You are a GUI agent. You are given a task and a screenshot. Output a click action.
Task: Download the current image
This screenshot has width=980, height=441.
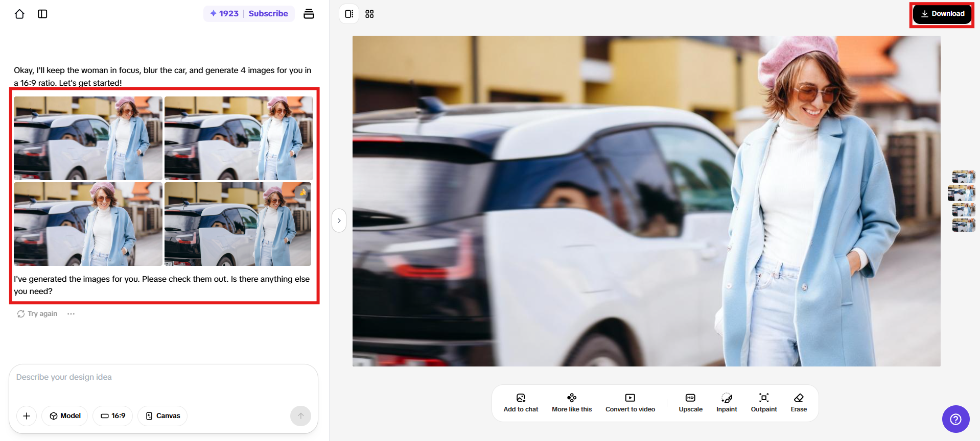[942, 14]
